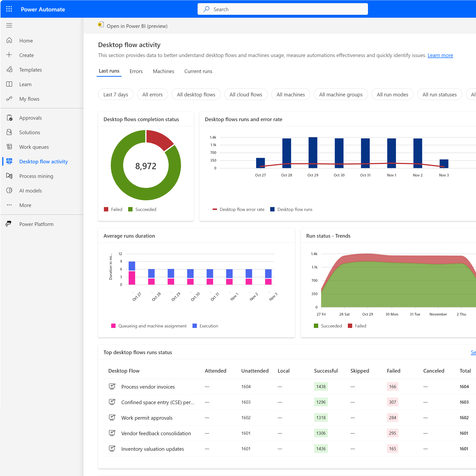Screen dimensions: 476x476
Task: Click the 1438 successful count cell
Action: click(321, 386)
